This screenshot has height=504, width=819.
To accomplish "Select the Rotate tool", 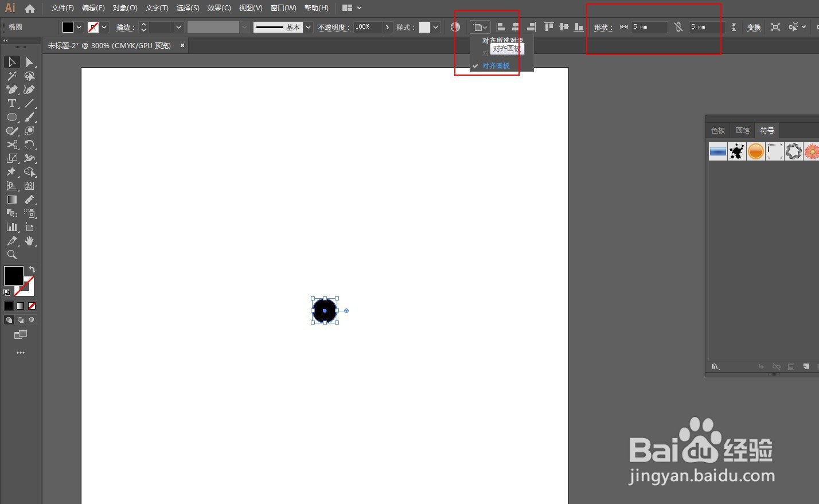I will click(x=29, y=144).
